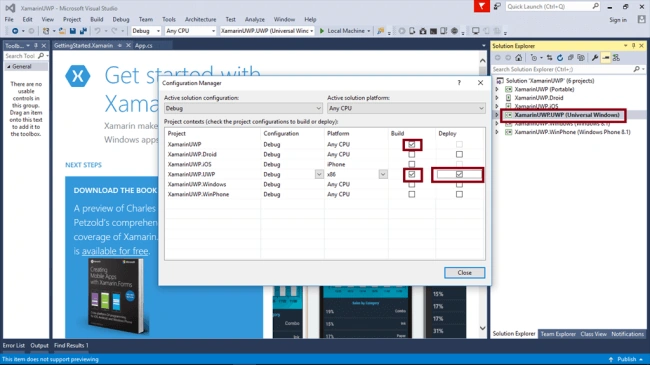This screenshot has height=365, width=650.
Task: Open the Architecture menu
Action: [x=201, y=19]
